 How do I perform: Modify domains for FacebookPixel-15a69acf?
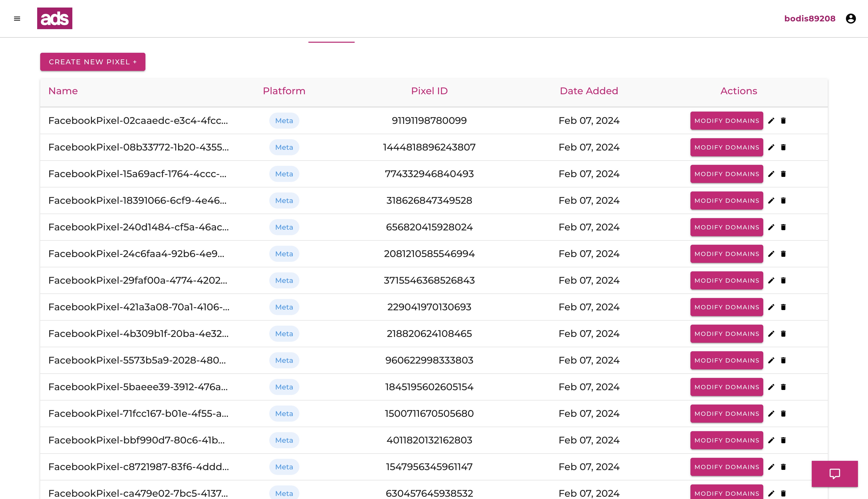tap(726, 174)
